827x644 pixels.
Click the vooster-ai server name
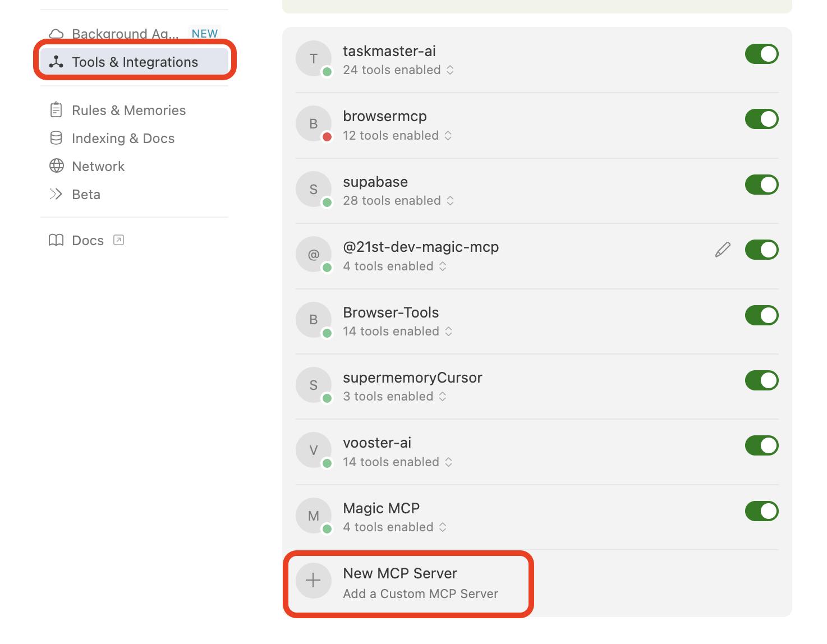click(x=377, y=443)
